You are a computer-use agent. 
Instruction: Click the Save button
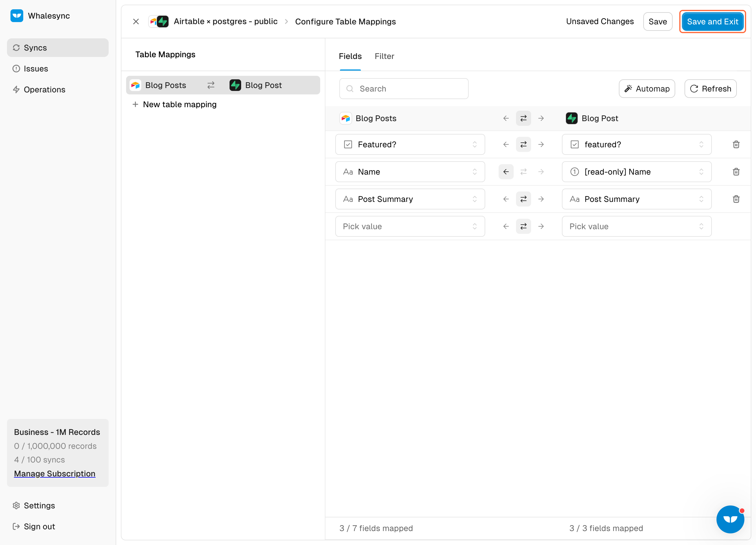point(657,22)
